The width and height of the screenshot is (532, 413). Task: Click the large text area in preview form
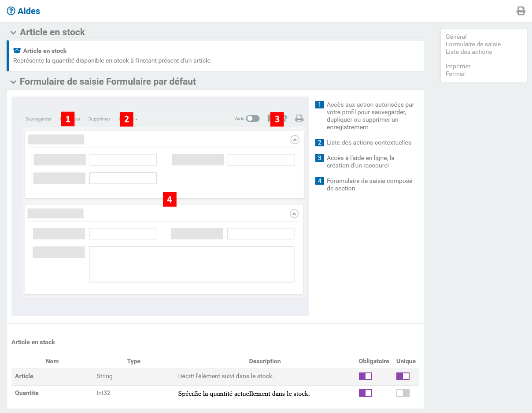[x=192, y=264]
